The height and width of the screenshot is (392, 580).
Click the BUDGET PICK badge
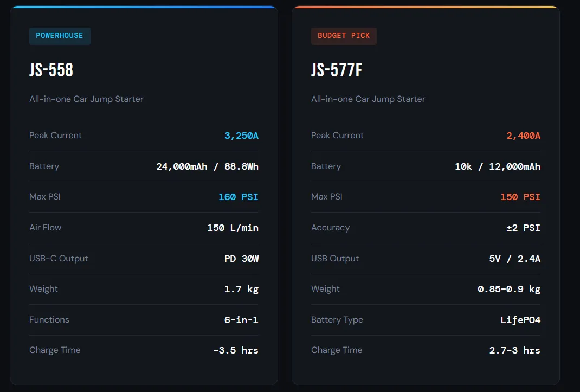point(344,36)
